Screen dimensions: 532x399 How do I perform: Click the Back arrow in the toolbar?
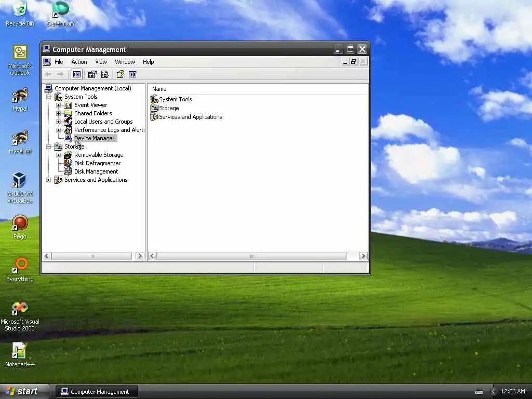48,74
